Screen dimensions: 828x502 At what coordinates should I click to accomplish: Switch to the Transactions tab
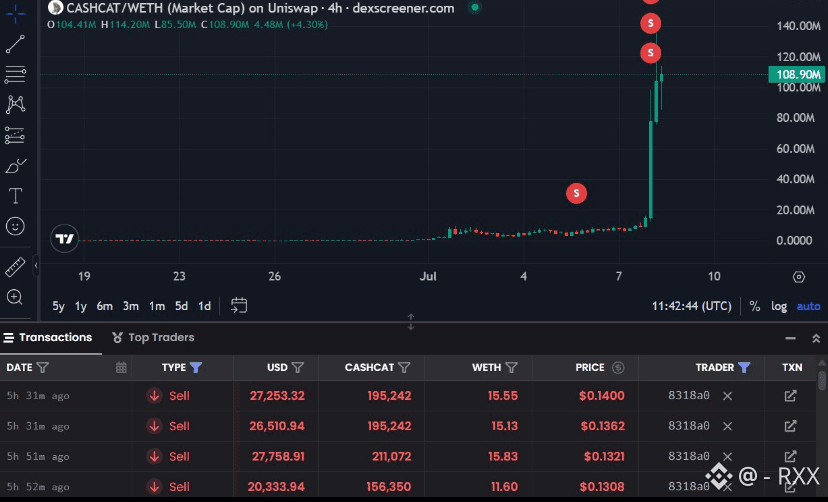click(x=48, y=337)
